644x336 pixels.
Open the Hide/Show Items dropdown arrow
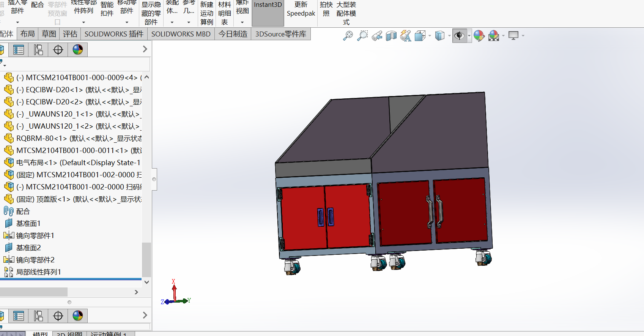(x=469, y=36)
